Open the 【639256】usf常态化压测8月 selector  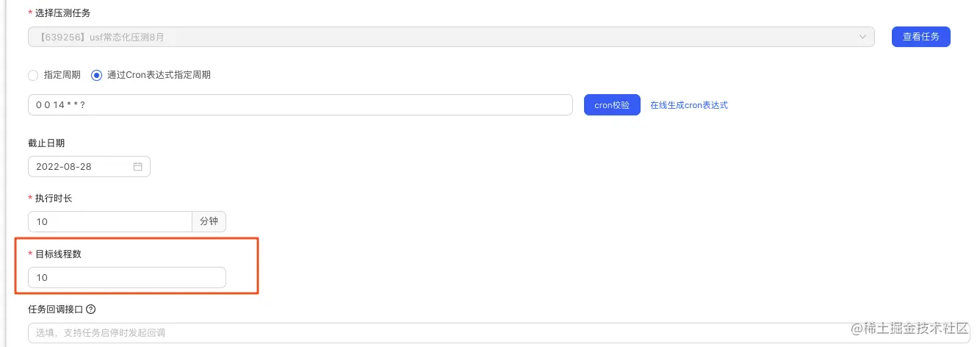[x=441, y=37]
